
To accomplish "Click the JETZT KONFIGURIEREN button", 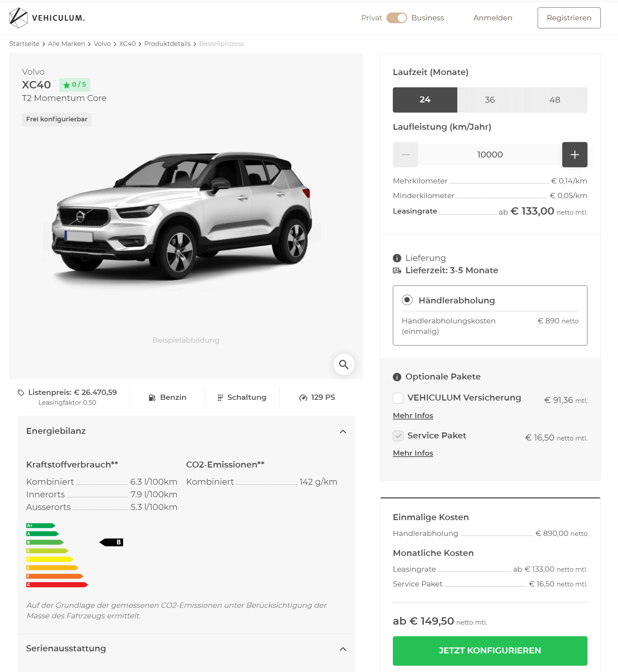I will (490, 651).
